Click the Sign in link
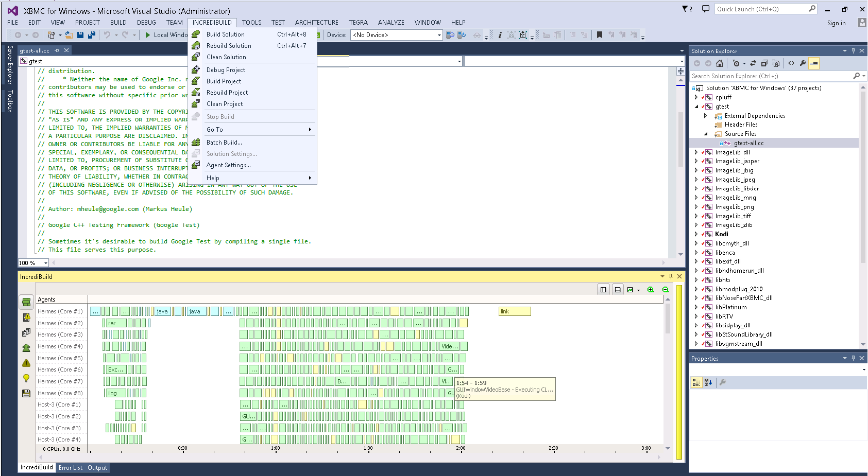 click(x=836, y=23)
